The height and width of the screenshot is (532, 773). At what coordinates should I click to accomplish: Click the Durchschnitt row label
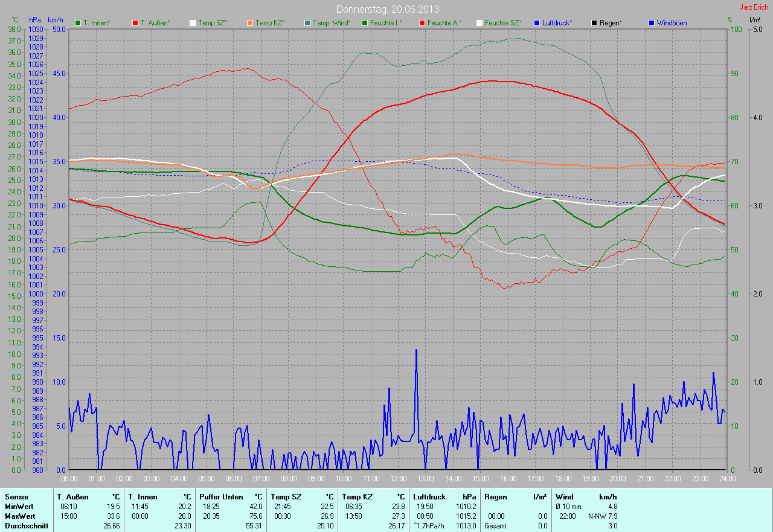point(26,526)
